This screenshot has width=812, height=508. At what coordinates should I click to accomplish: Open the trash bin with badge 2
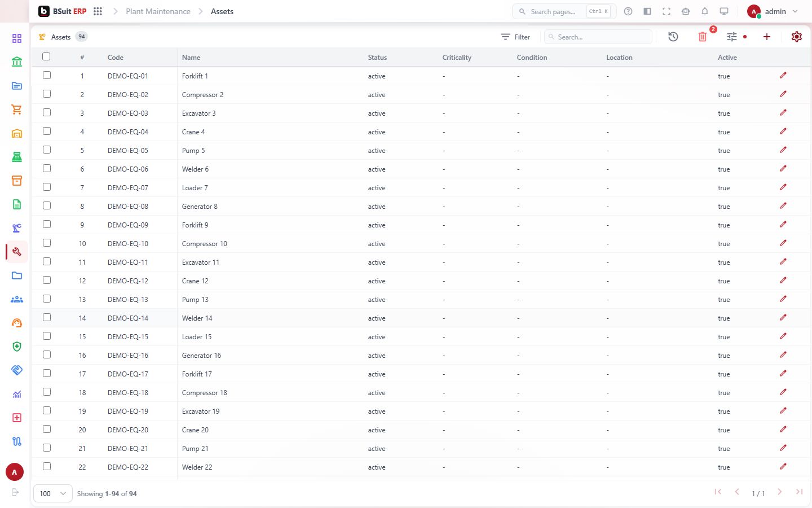[703, 37]
